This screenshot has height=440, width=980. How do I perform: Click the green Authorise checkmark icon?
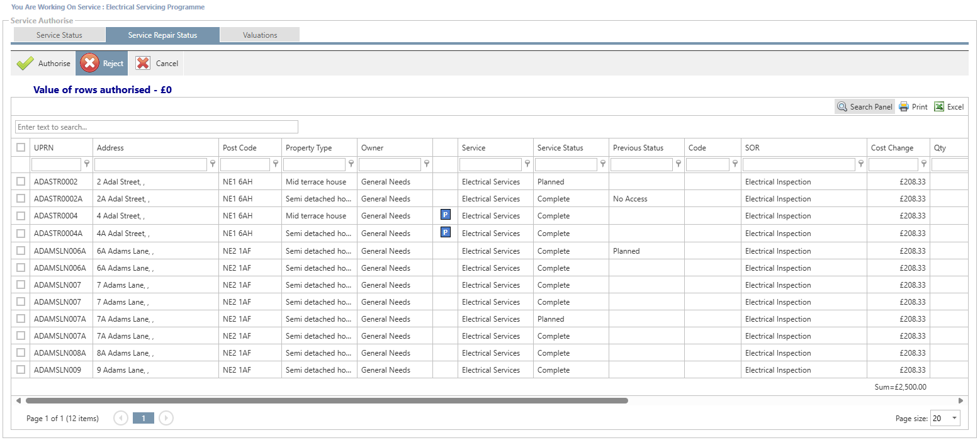[25, 64]
